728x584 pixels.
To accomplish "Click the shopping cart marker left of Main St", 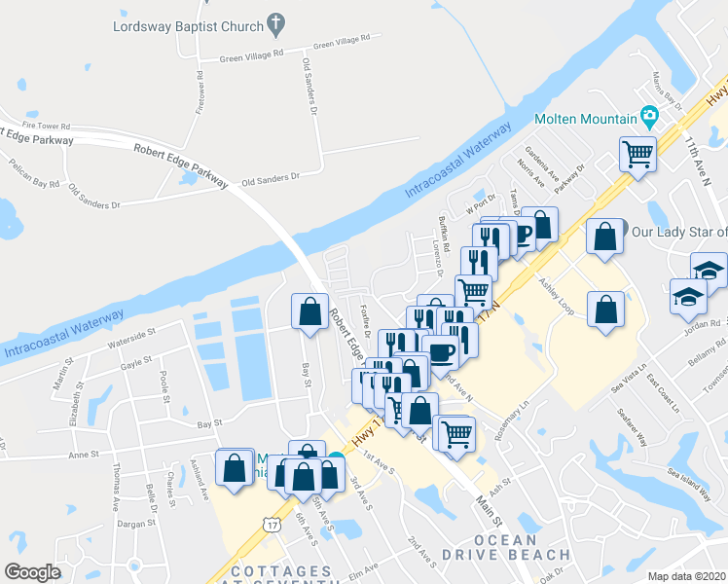I will point(456,435).
